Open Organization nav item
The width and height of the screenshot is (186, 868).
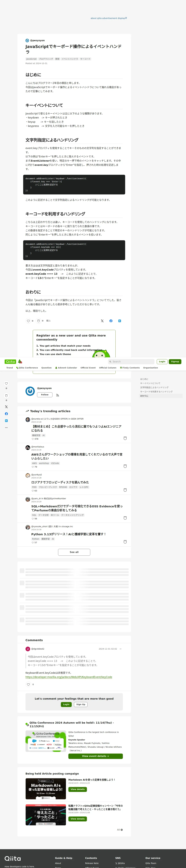tap(151, 368)
